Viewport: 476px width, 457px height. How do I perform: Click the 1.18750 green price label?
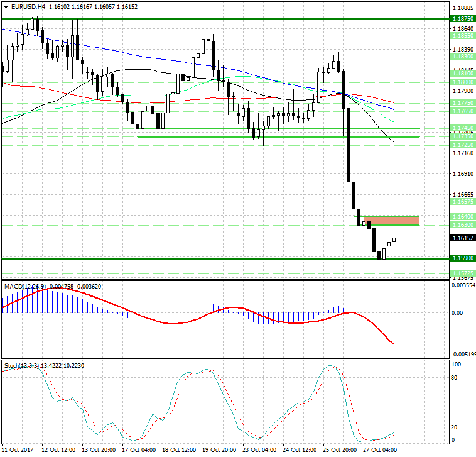[x=462, y=19]
